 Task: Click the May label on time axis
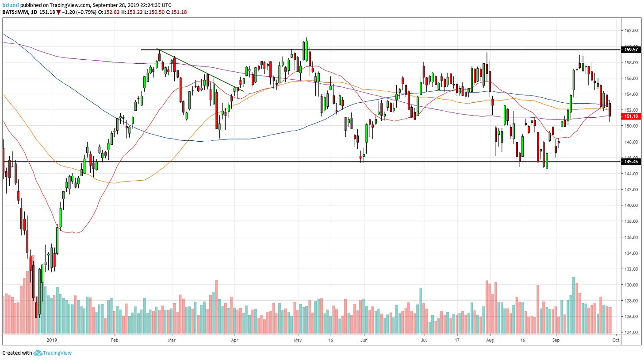tap(298, 340)
